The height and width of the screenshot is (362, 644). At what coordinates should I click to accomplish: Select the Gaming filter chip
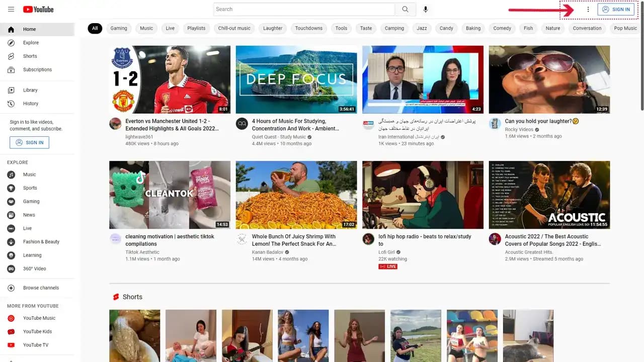pyautogui.click(x=119, y=28)
